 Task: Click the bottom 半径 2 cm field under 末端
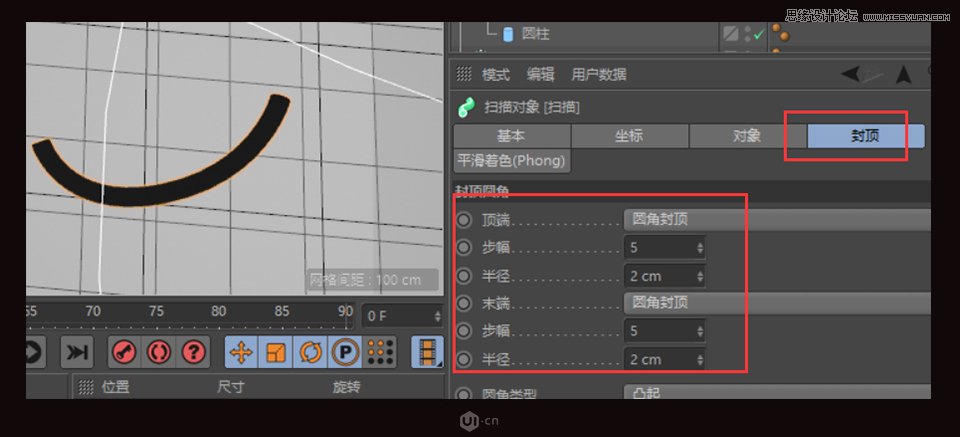tap(664, 359)
